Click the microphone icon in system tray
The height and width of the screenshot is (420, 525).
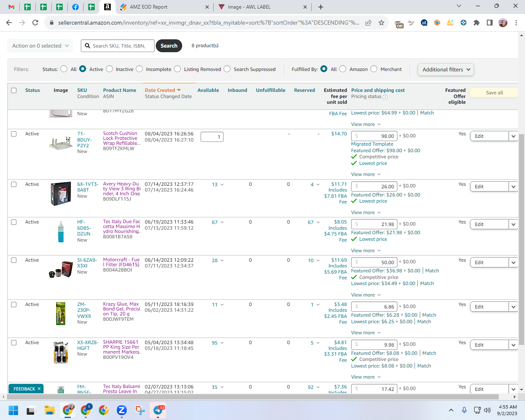(x=464, y=410)
